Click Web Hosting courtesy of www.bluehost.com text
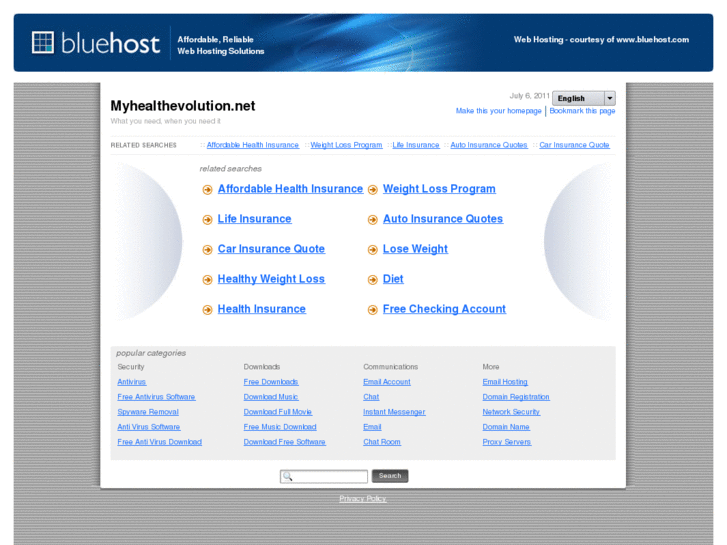The height and width of the screenshot is (545, 727). tap(601, 40)
